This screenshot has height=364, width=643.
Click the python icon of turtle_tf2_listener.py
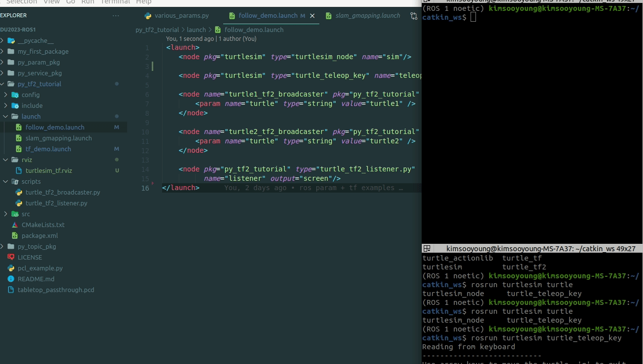[19, 203]
